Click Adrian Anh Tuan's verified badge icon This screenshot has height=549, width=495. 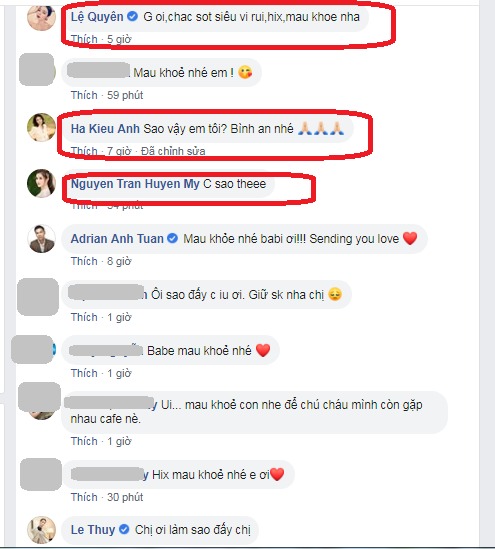pos(172,239)
